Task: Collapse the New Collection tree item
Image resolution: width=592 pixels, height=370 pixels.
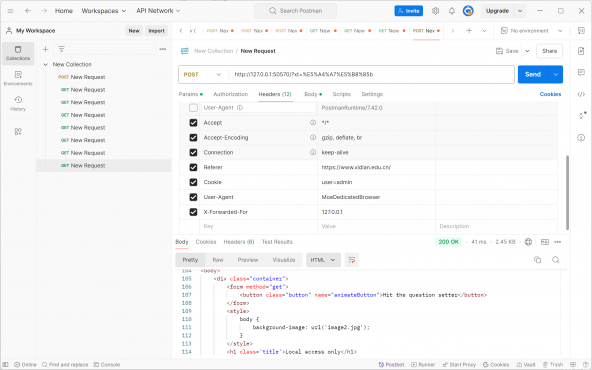Action: point(45,65)
